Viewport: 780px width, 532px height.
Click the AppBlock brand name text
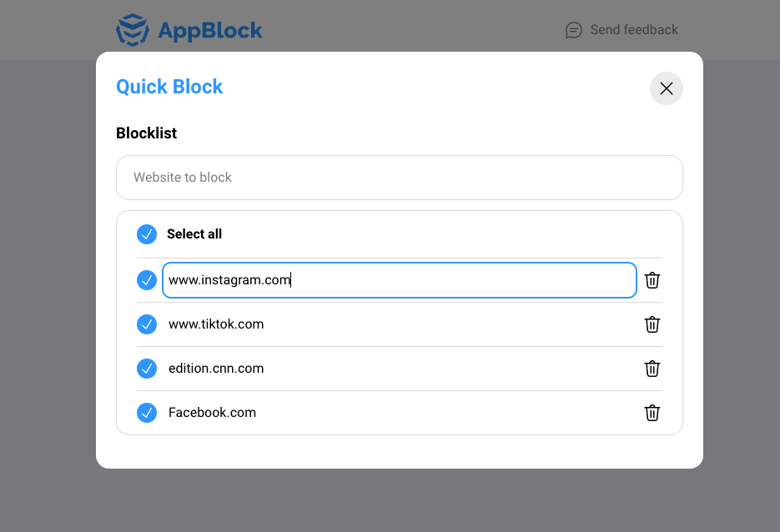tap(210, 30)
